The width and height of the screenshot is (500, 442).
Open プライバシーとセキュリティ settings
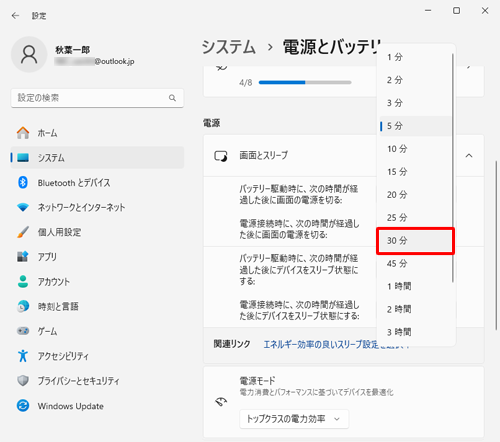click(x=97, y=380)
